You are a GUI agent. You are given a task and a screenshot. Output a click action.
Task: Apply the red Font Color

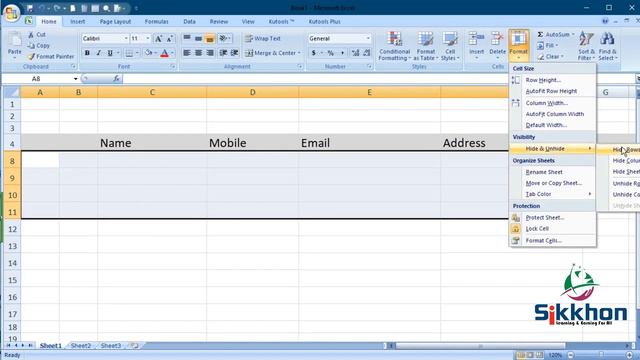(x=164, y=53)
